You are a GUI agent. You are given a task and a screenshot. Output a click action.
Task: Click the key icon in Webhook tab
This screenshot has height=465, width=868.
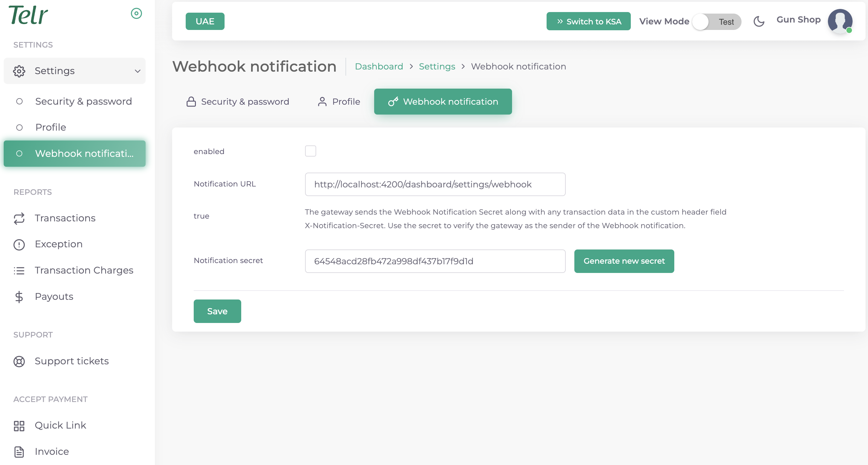[x=393, y=102]
